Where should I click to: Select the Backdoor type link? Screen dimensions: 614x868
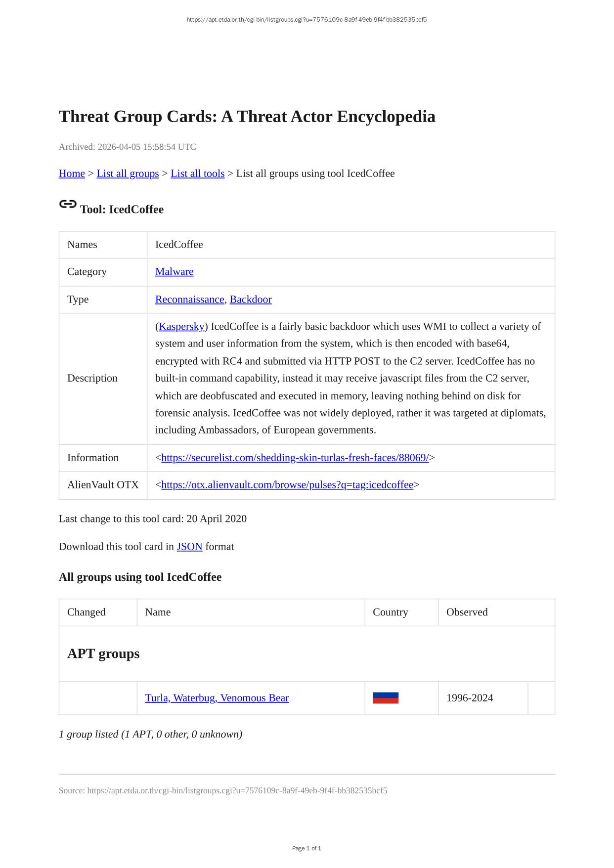251,300
